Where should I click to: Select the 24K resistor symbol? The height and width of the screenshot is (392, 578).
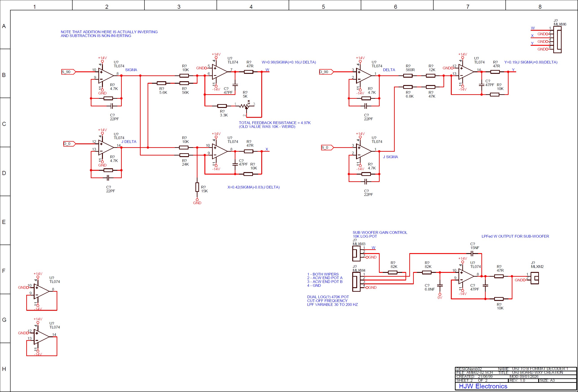point(184,155)
